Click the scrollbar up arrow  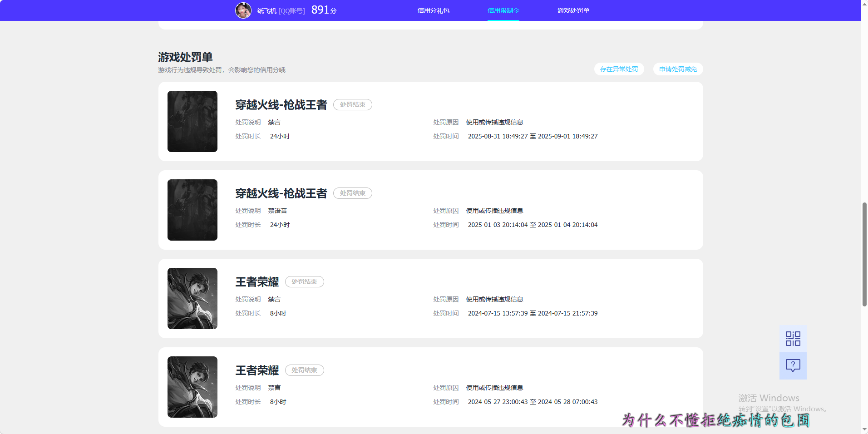(864, 4)
